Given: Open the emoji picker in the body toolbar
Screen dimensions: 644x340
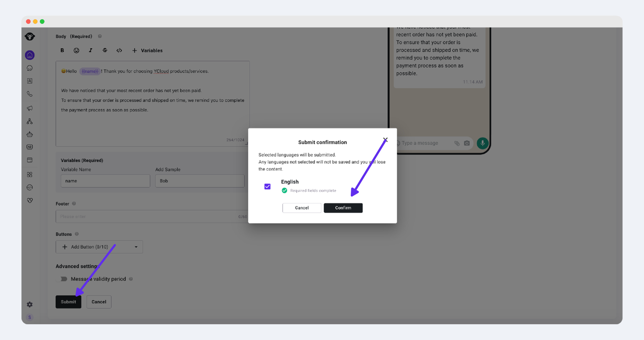Looking at the screenshot, I should pos(76,50).
